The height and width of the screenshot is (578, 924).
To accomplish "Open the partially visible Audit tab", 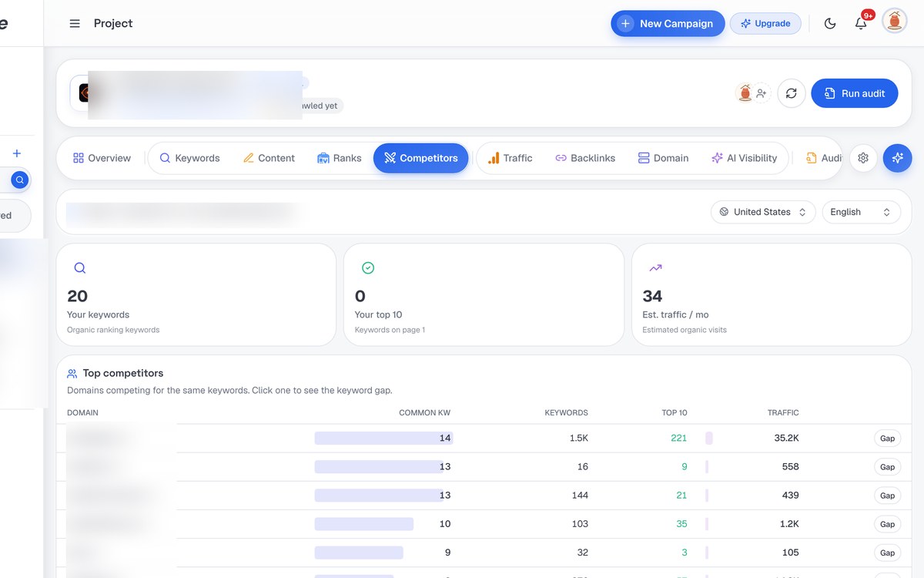I will tap(823, 158).
